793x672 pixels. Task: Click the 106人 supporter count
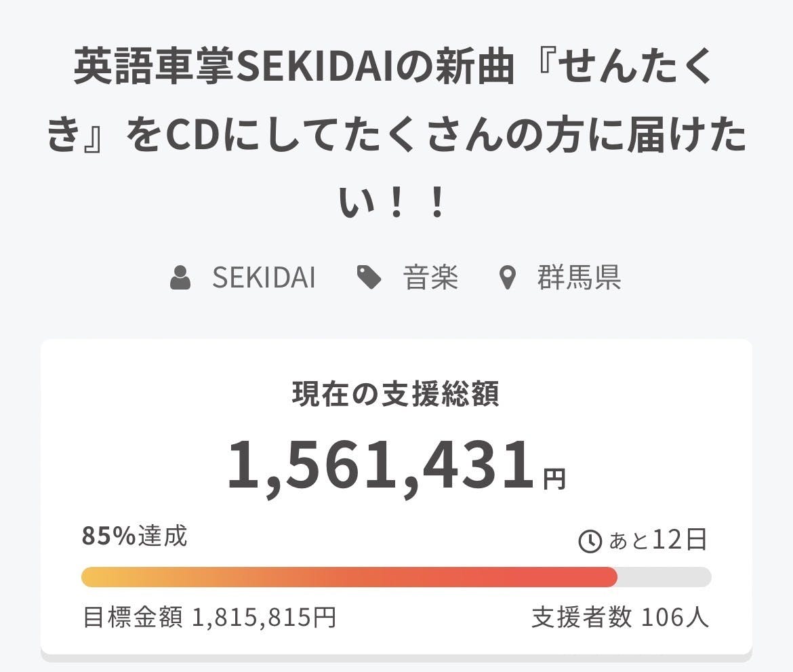674,618
